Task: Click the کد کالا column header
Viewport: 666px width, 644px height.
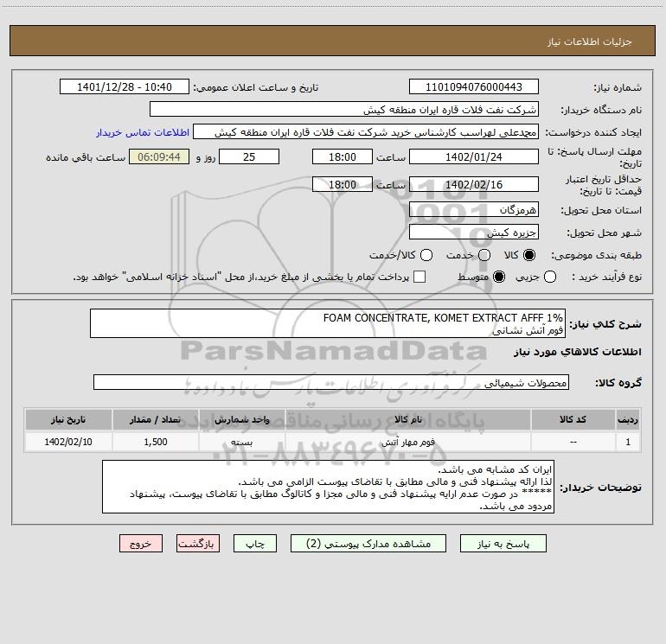Action: [x=573, y=419]
